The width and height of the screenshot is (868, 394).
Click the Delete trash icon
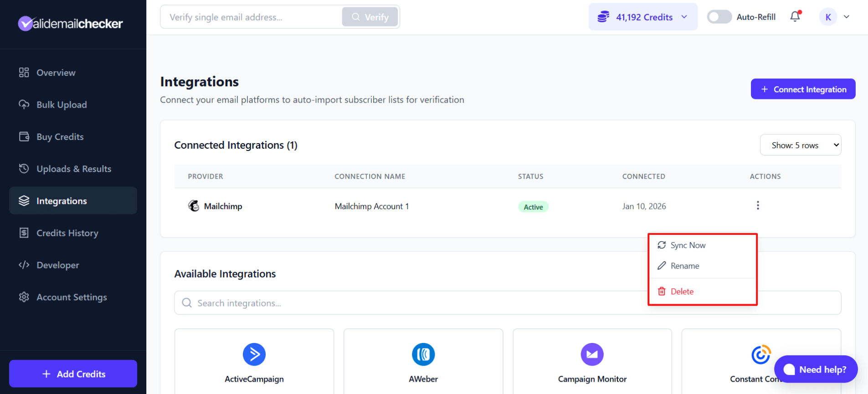click(662, 291)
